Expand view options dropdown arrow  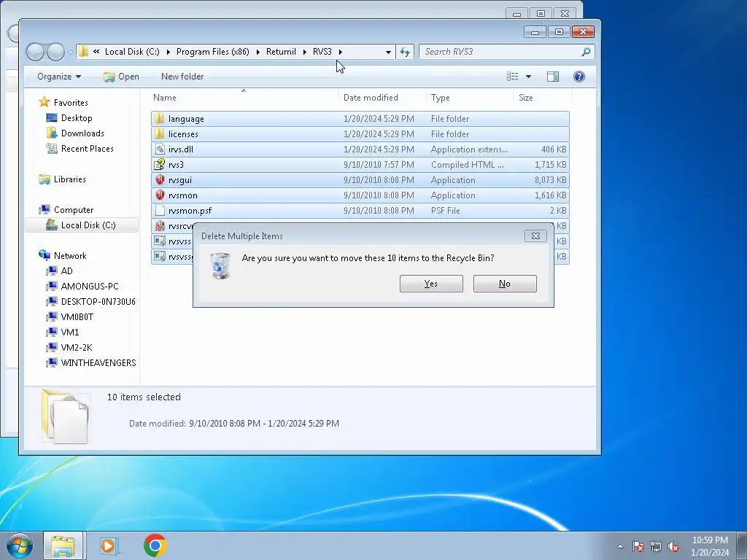(528, 77)
